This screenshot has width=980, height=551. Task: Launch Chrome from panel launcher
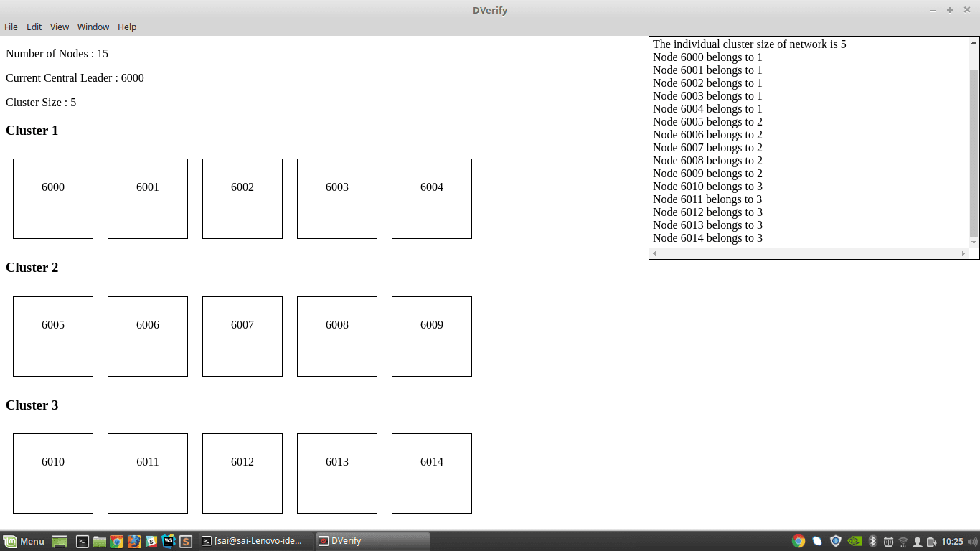[x=117, y=542]
